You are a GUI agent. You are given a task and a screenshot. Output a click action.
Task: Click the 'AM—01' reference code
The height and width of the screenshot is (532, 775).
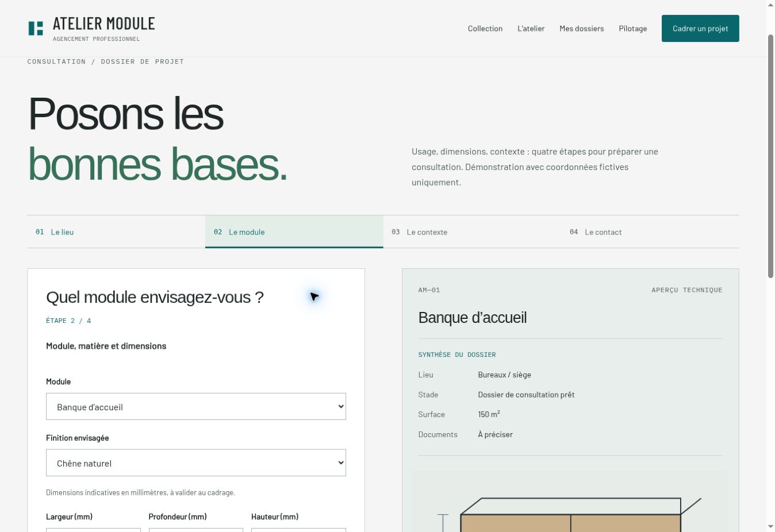(429, 290)
